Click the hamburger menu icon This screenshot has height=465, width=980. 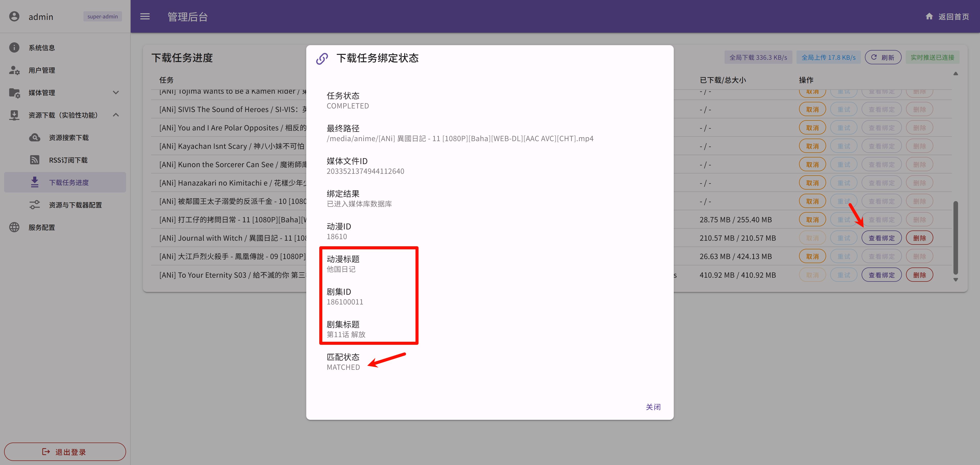tap(145, 16)
